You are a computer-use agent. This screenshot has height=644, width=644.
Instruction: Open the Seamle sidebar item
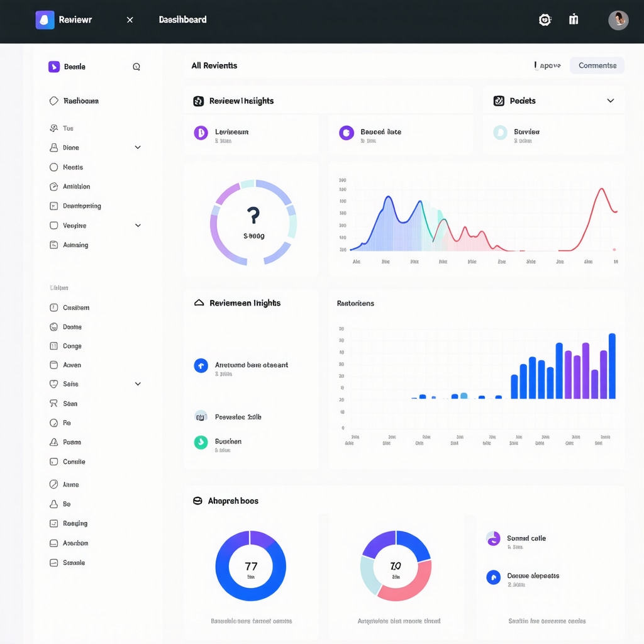coord(67,563)
